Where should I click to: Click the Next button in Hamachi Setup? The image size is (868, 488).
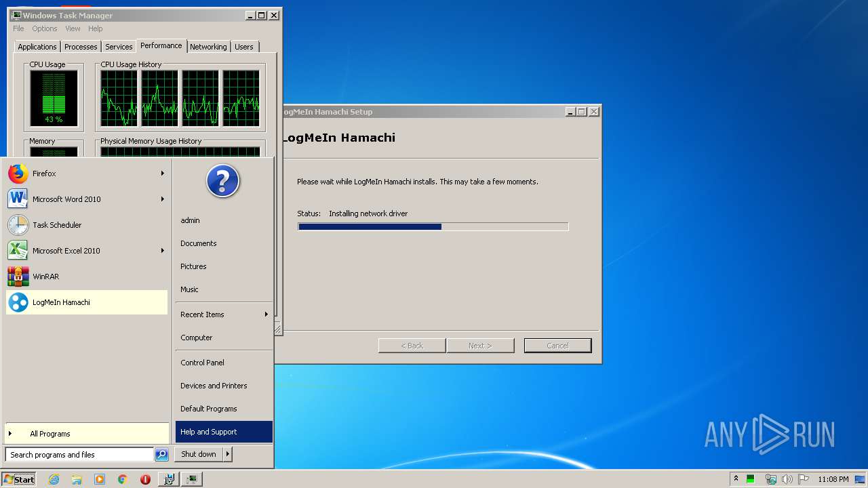(480, 346)
